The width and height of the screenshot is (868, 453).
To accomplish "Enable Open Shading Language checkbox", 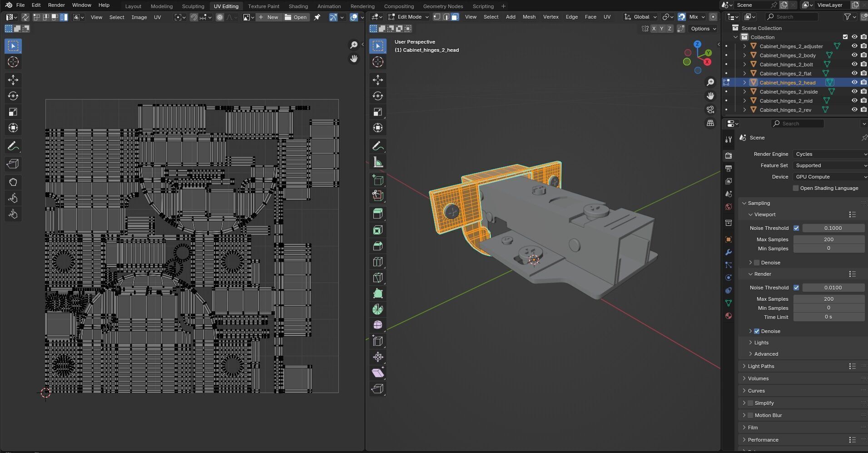I will tap(796, 188).
